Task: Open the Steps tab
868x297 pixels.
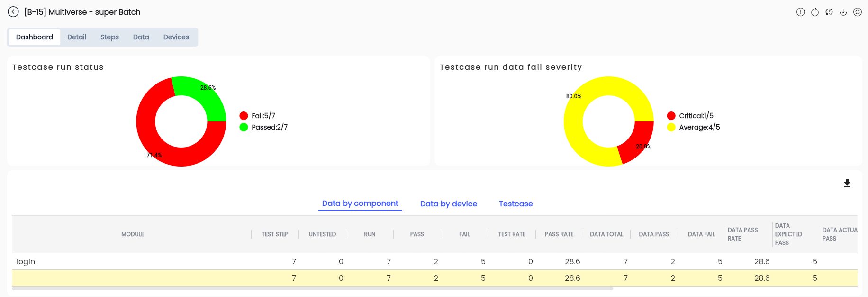Action: (x=109, y=37)
